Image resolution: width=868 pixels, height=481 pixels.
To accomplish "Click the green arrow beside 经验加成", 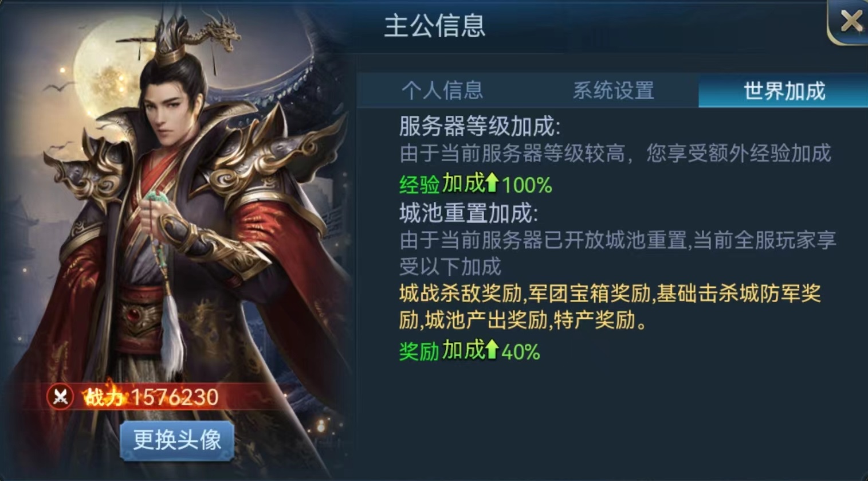I will click(492, 183).
